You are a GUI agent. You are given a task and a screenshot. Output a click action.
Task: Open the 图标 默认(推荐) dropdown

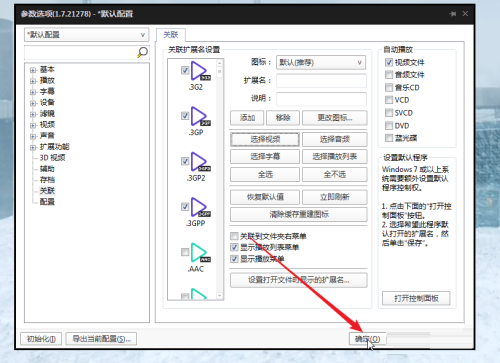click(x=321, y=62)
